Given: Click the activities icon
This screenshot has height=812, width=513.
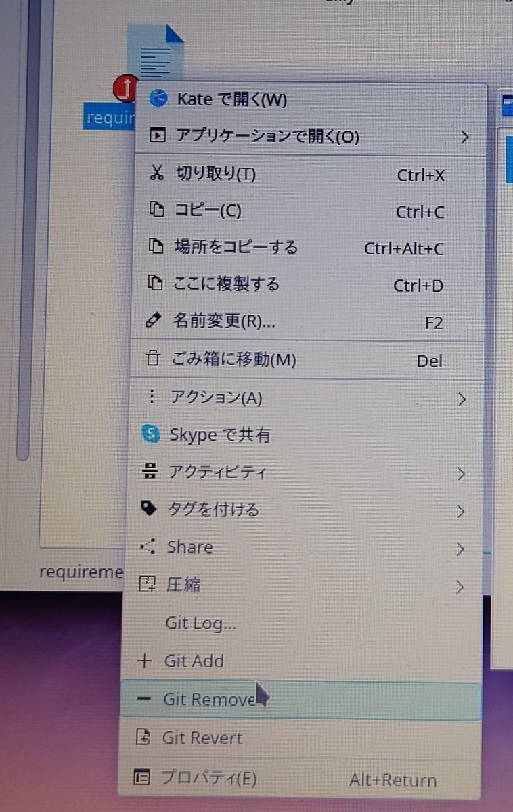Looking at the screenshot, I should coord(150,472).
